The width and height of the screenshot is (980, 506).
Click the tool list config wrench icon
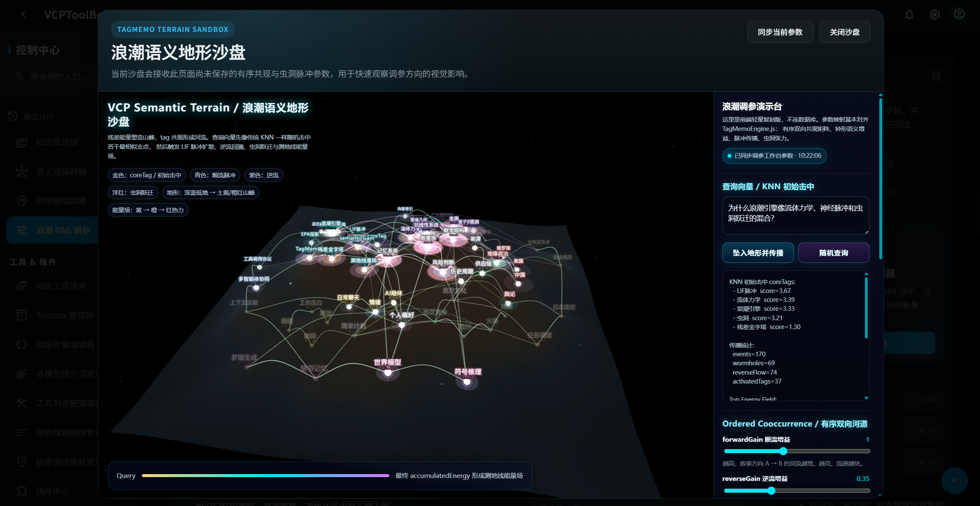22,403
